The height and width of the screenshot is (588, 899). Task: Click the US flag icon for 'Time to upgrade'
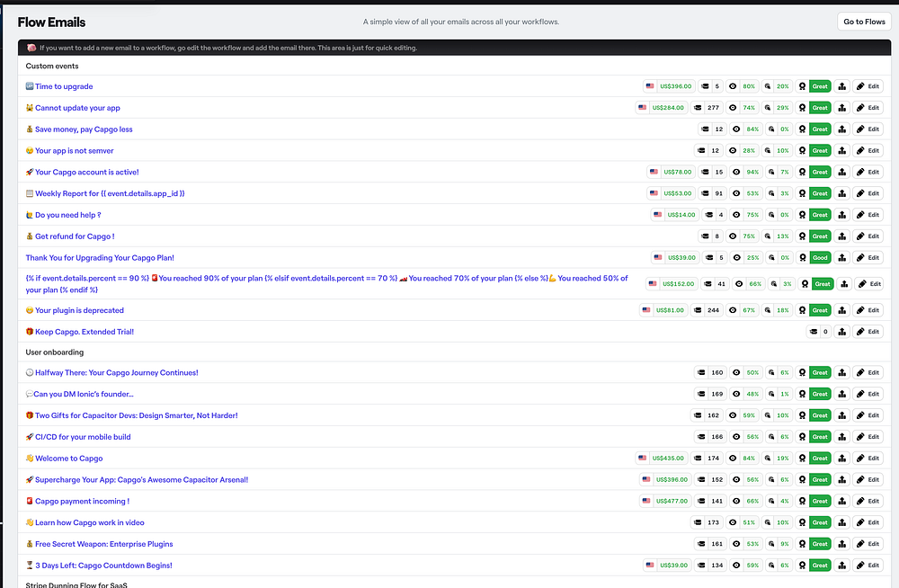[x=650, y=86]
